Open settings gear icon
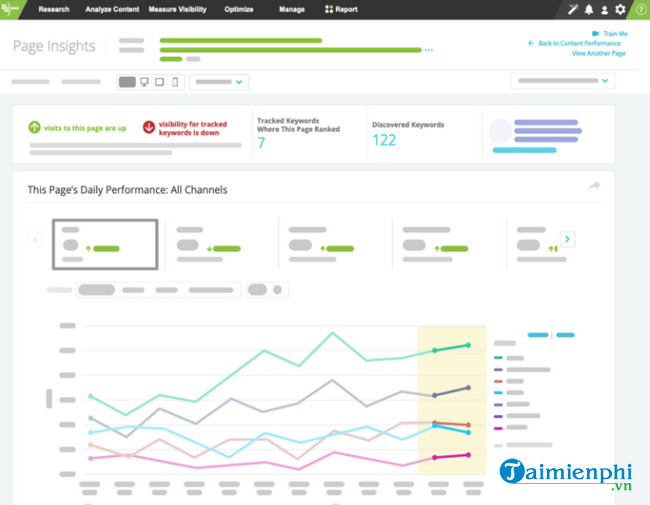650x505 pixels. click(x=620, y=9)
